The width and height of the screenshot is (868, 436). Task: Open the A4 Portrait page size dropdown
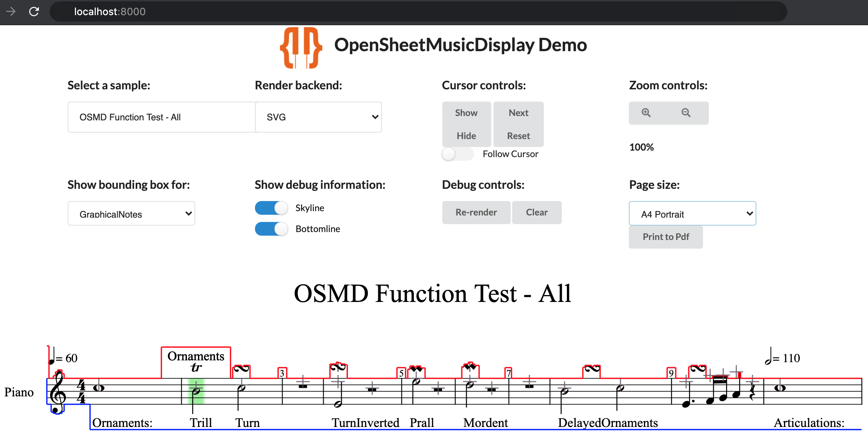(692, 214)
